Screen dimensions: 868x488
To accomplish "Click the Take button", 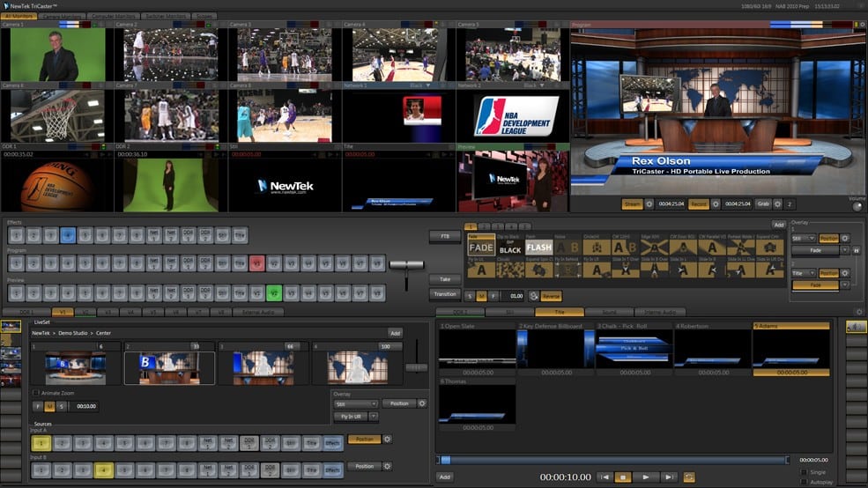I will [445, 279].
